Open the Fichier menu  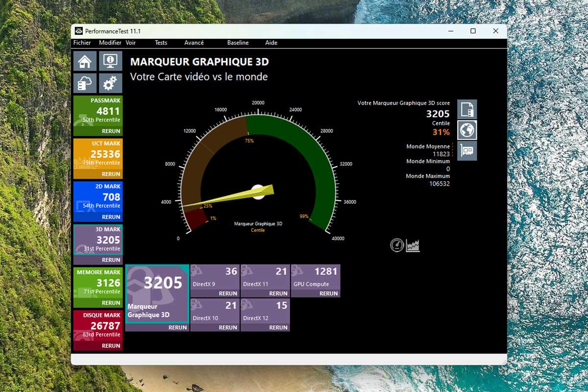tap(82, 43)
